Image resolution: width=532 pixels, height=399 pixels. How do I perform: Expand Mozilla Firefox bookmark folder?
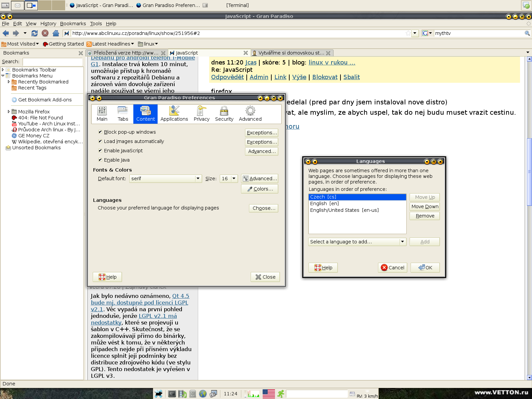pos(9,112)
